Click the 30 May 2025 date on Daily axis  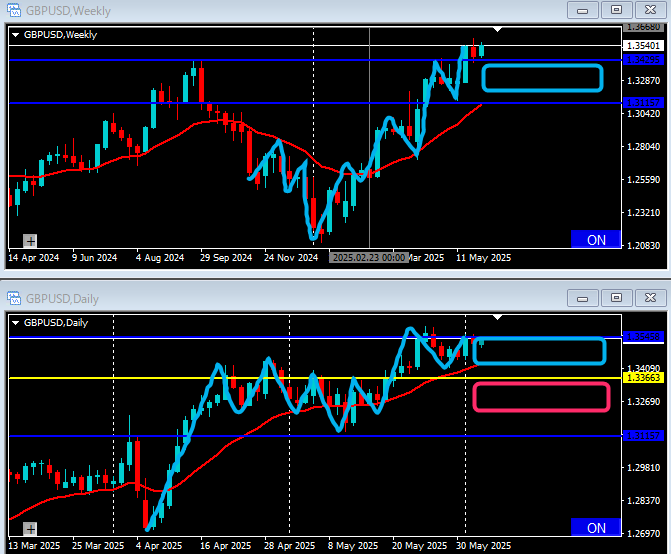[484, 546]
